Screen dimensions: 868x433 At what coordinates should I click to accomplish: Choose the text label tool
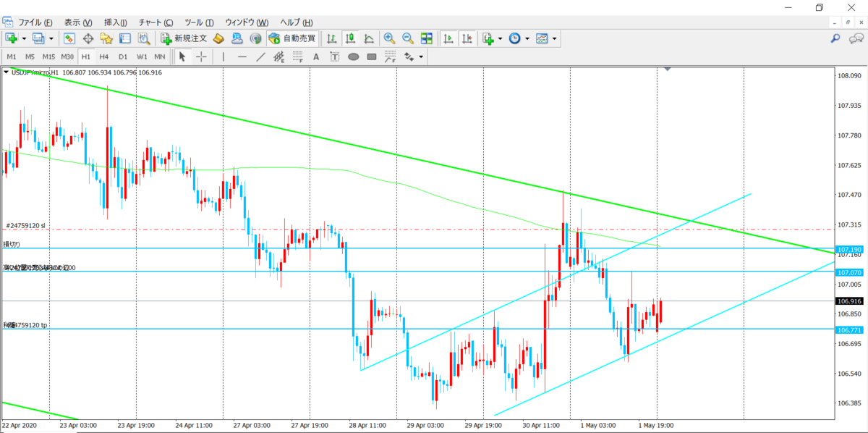click(316, 56)
